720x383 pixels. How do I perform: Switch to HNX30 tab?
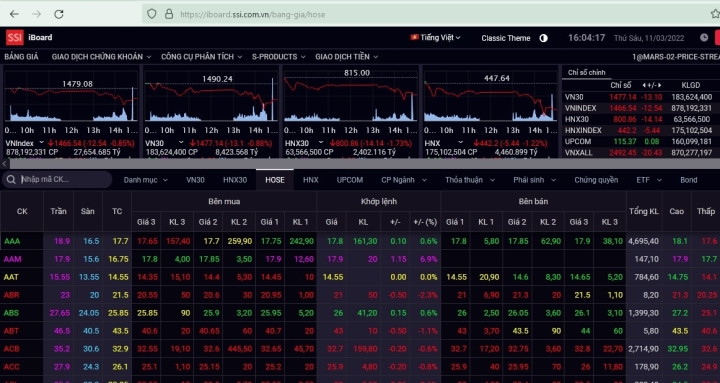click(235, 180)
